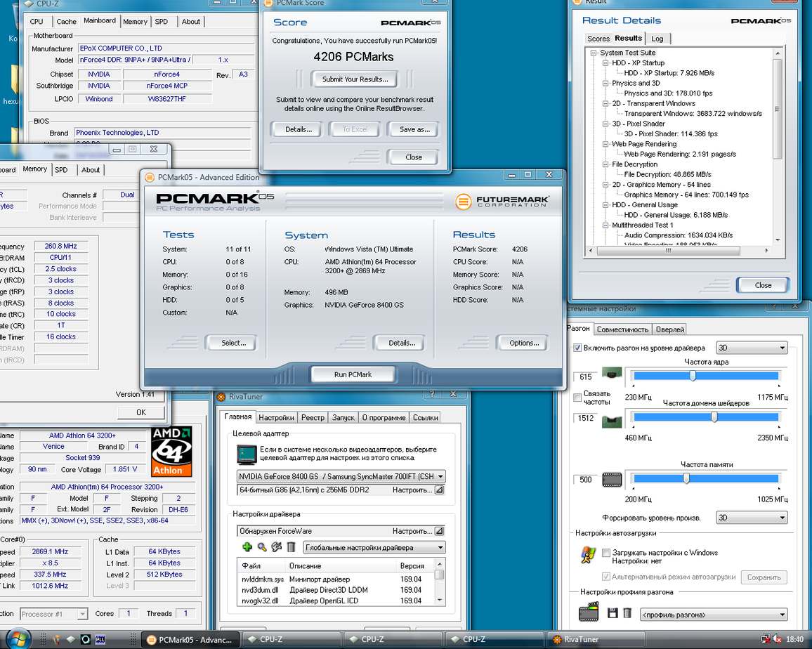Click Настроить triangle button beside 64-битный G86
The image size is (812, 649).
pyautogui.click(x=439, y=490)
